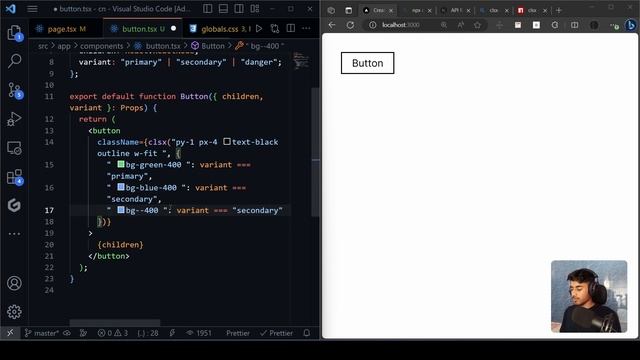Open the Search view in activity bar
Viewport: 640px width, 360px height.
point(14,61)
